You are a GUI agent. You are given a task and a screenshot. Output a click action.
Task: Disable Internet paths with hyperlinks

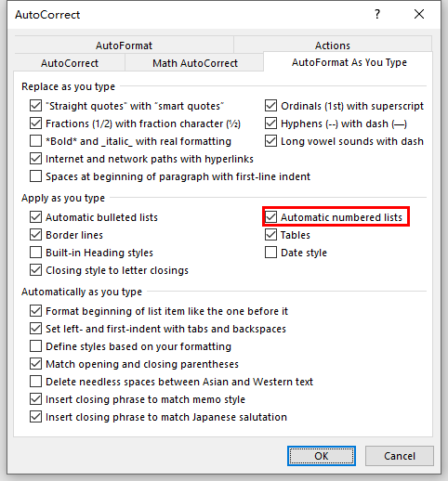35,159
